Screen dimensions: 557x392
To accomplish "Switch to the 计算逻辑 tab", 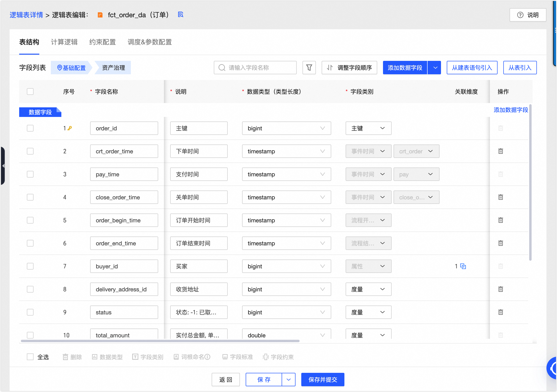I will [x=64, y=42].
